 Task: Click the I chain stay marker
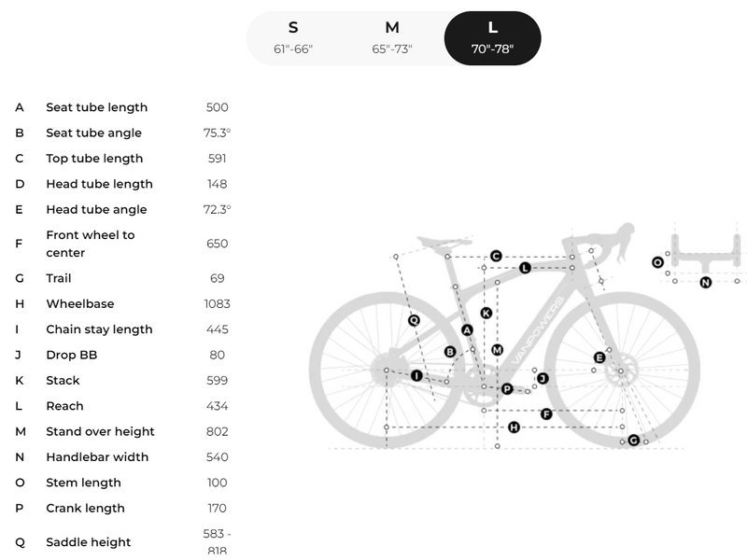pos(416,376)
